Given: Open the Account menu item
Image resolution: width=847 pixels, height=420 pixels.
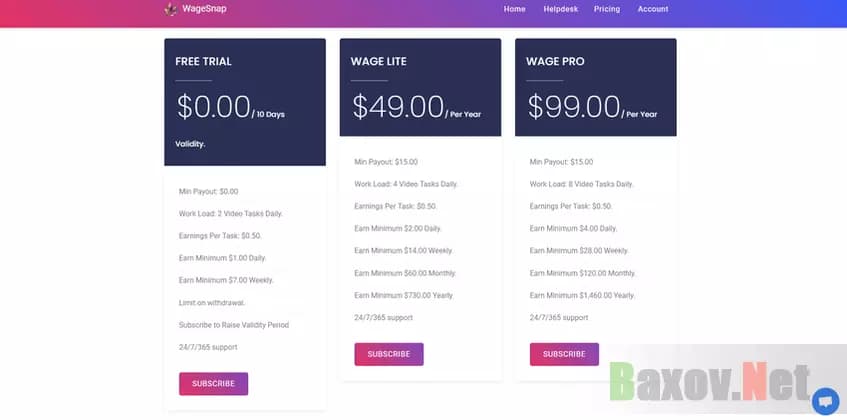Looking at the screenshot, I should tap(653, 9).
